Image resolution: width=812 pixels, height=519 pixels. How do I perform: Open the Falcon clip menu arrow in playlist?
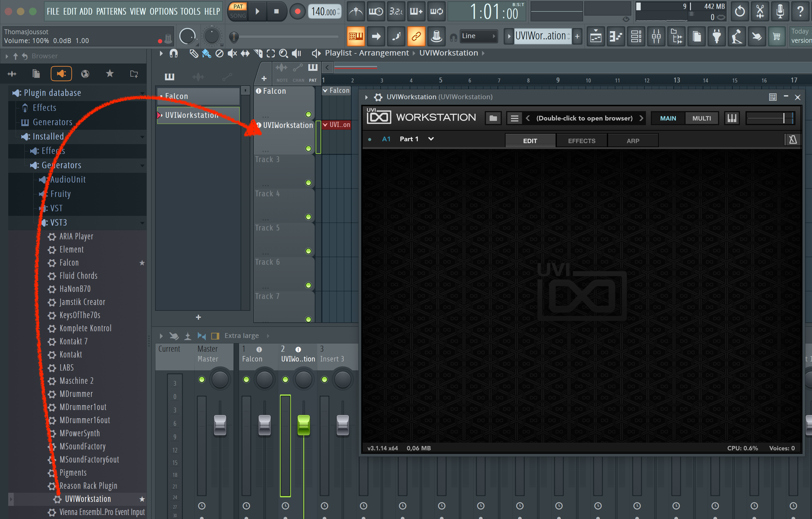325,91
